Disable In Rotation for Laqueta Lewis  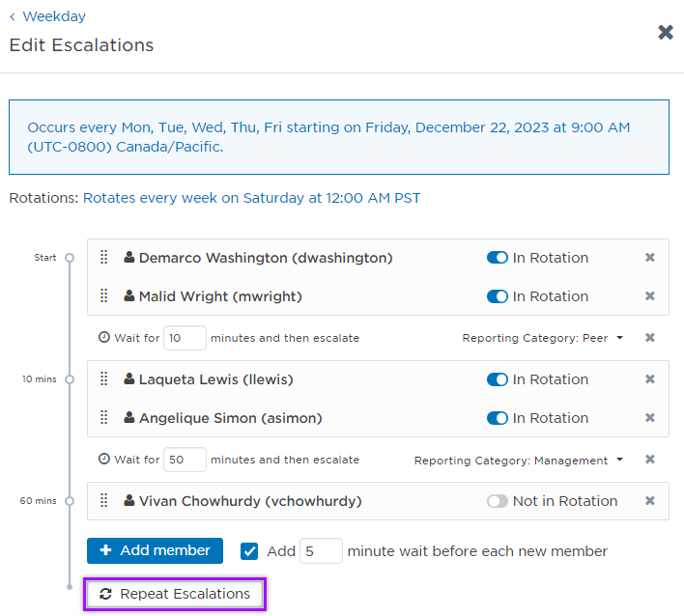(x=498, y=379)
